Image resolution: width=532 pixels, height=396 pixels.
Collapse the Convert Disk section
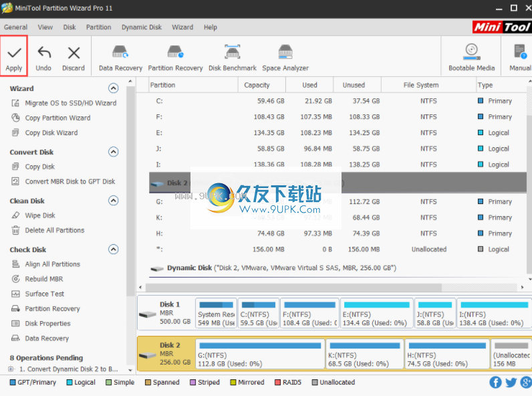(x=114, y=151)
